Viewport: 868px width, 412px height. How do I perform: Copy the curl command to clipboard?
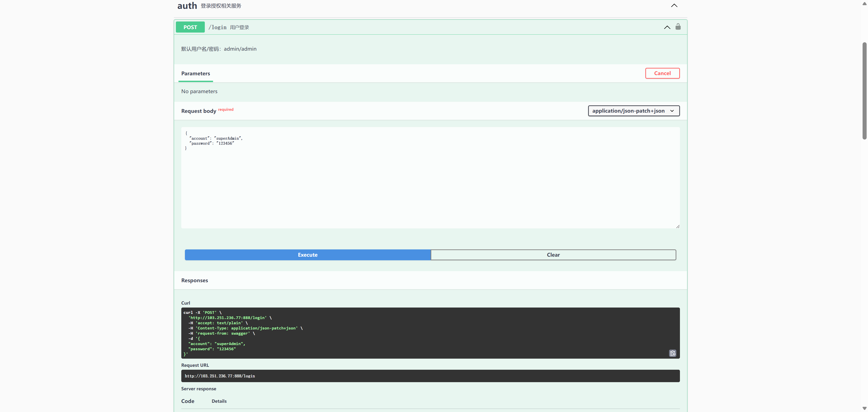coord(672,353)
